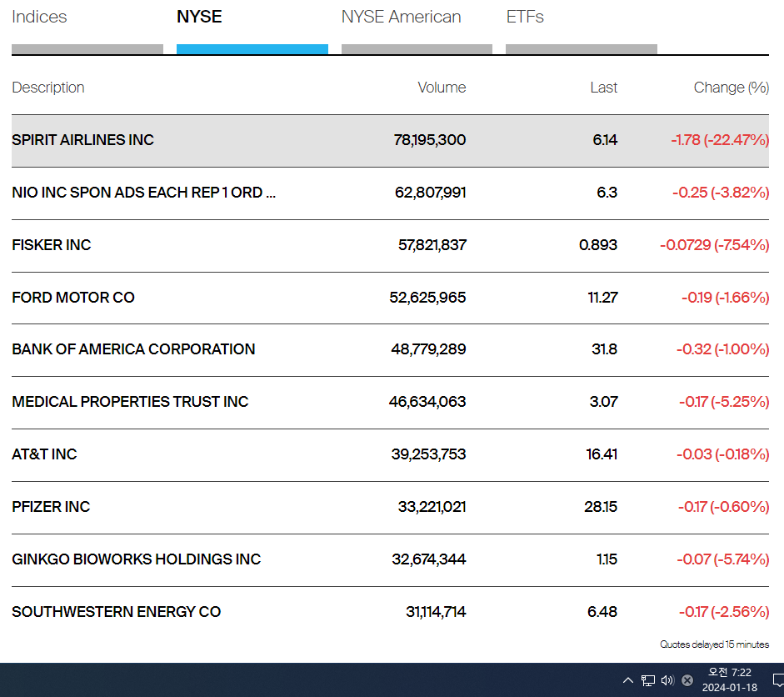Open the FISKER INC quote
784x697 pixels.
click(52, 245)
